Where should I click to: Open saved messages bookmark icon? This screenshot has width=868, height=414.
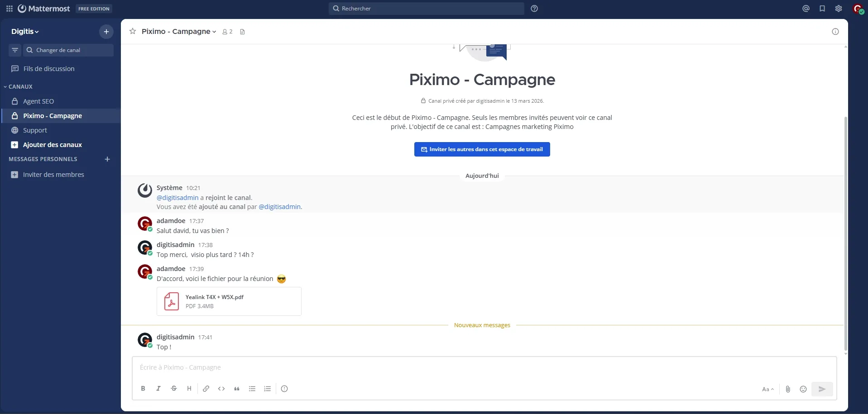[x=822, y=9]
